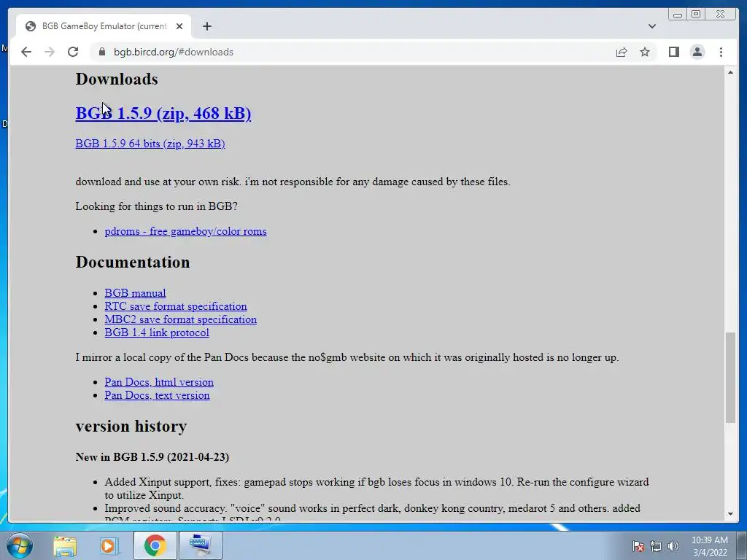Viewport: 747px width, 560px height.
Task: View site security lock info
Action: [101, 52]
